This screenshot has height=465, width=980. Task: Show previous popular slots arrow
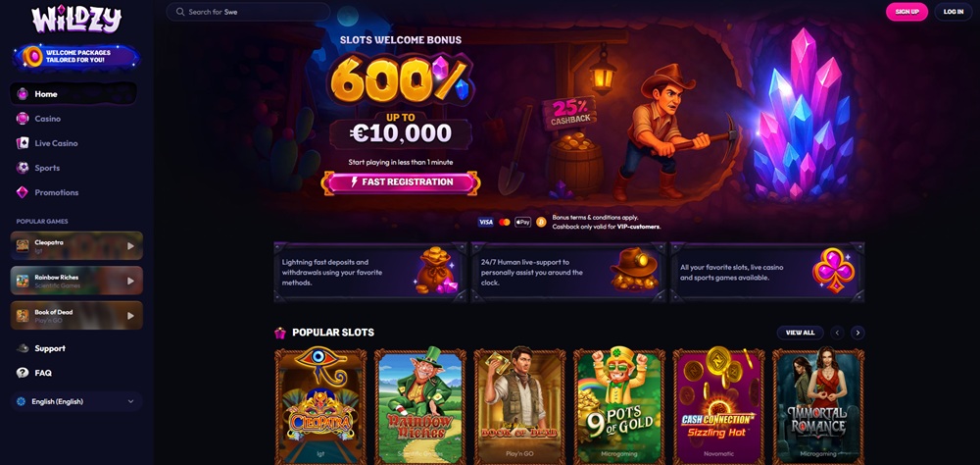(838, 333)
